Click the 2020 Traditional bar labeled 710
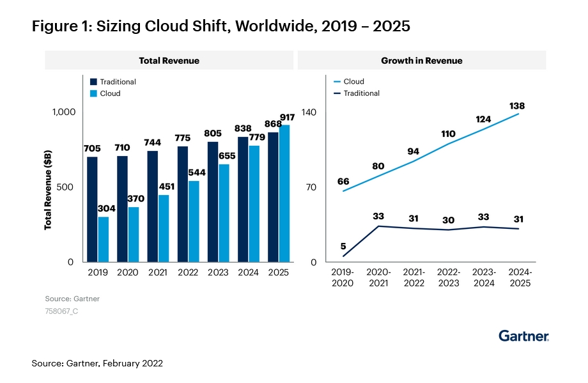The width and height of the screenshot is (588, 383). click(122, 209)
